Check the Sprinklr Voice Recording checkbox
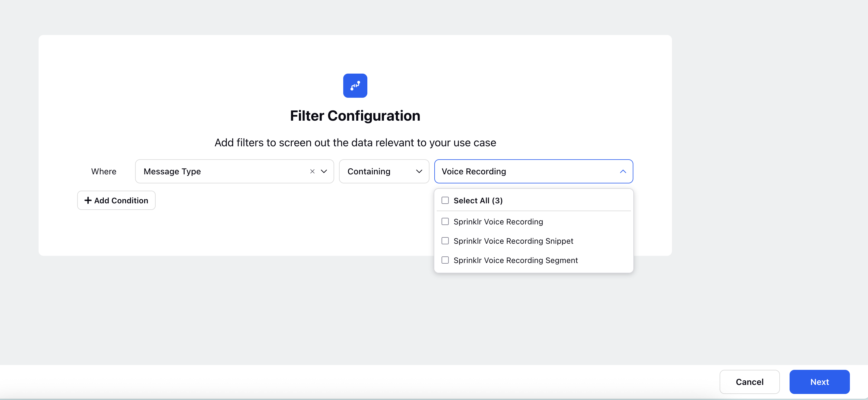This screenshot has width=868, height=400. coord(445,222)
